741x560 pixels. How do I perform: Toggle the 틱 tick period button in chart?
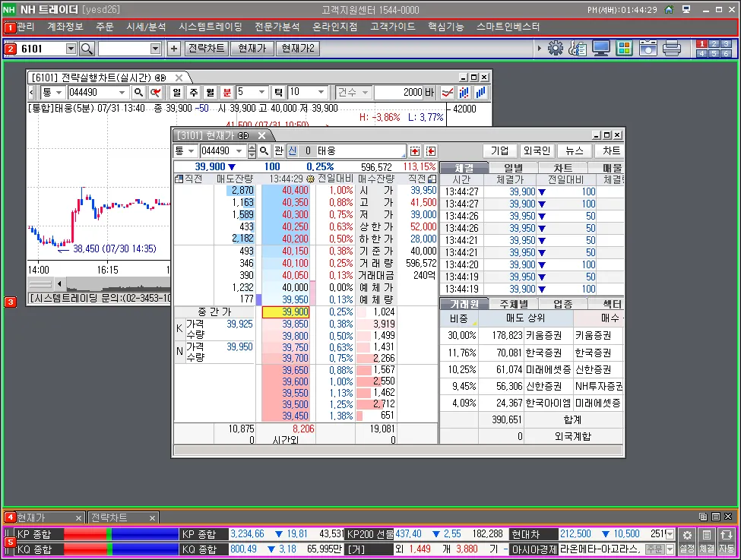tap(279, 92)
